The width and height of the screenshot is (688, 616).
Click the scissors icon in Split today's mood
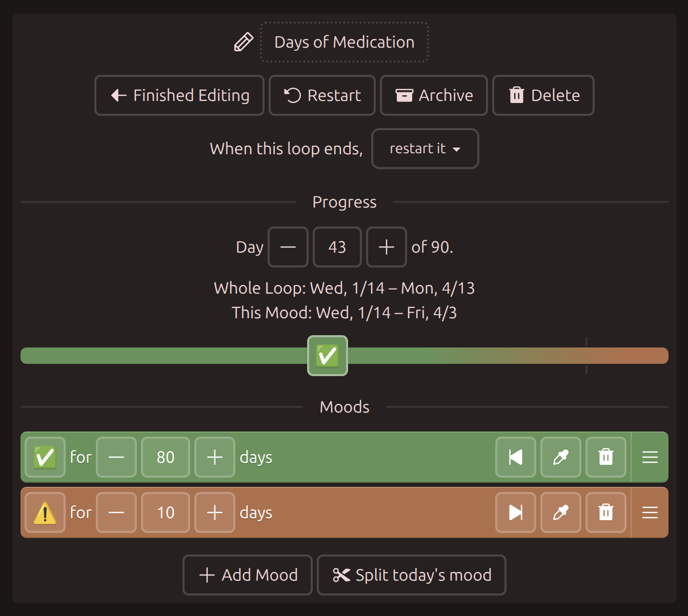(x=342, y=575)
